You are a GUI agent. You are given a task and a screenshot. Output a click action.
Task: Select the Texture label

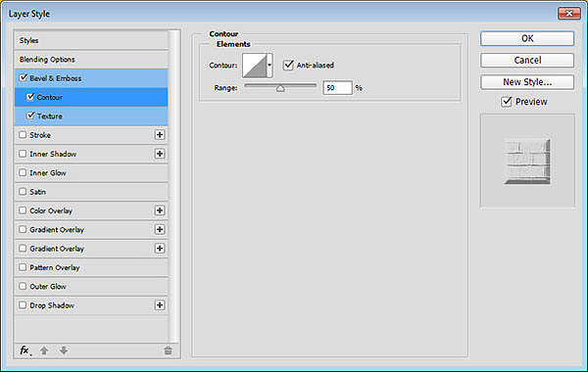click(x=50, y=116)
